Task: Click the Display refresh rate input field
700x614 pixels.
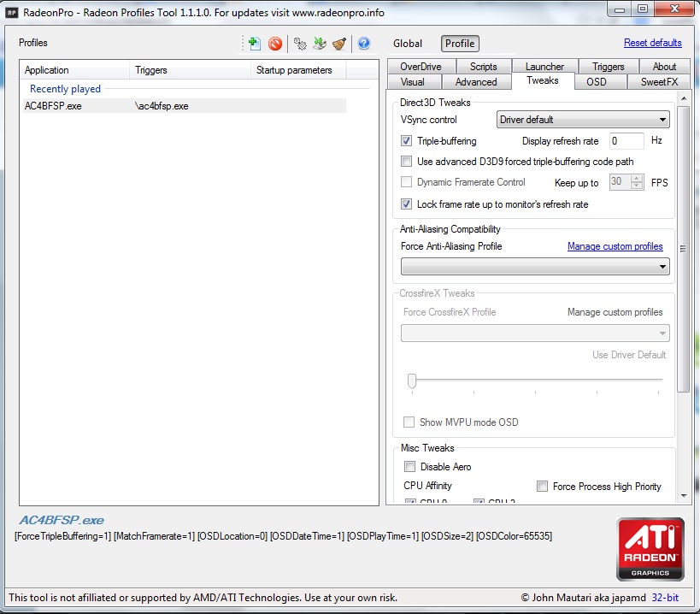Action: (626, 141)
